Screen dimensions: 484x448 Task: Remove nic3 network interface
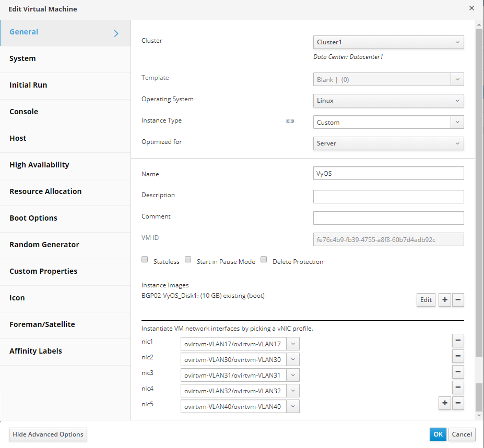[458, 372]
